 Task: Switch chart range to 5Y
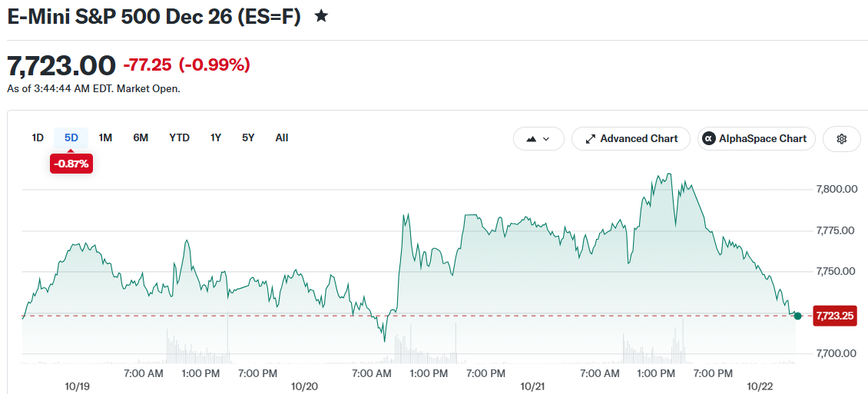point(248,137)
